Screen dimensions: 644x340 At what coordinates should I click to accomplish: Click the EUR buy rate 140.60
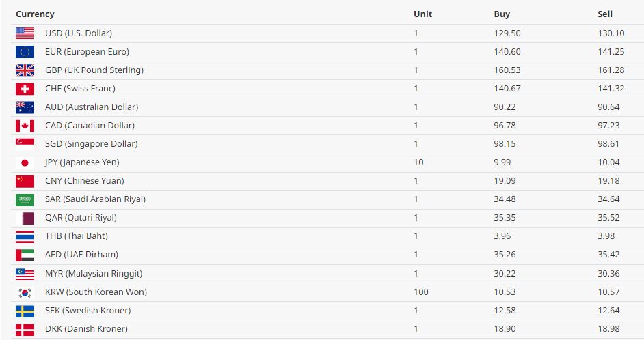pyautogui.click(x=507, y=52)
